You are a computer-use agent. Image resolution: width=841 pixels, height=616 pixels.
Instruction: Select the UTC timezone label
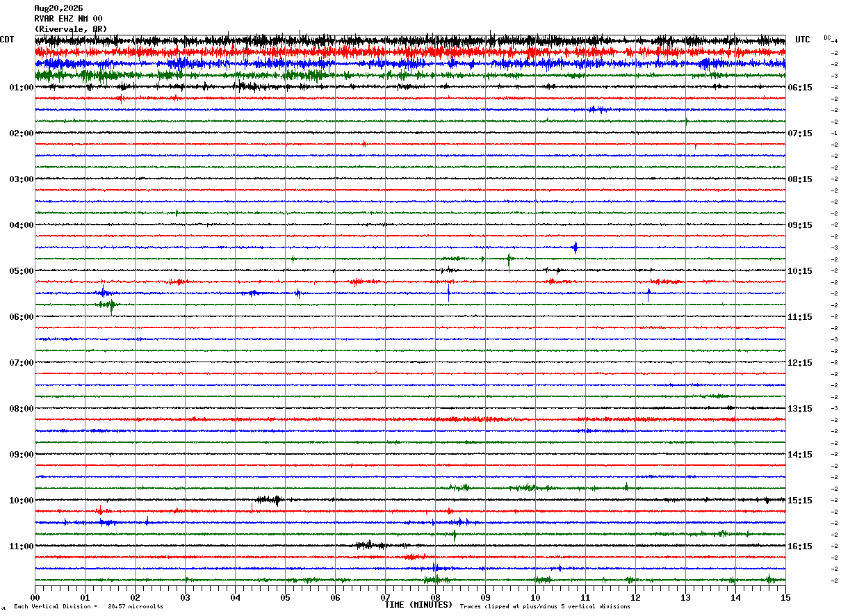click(803, 40)
